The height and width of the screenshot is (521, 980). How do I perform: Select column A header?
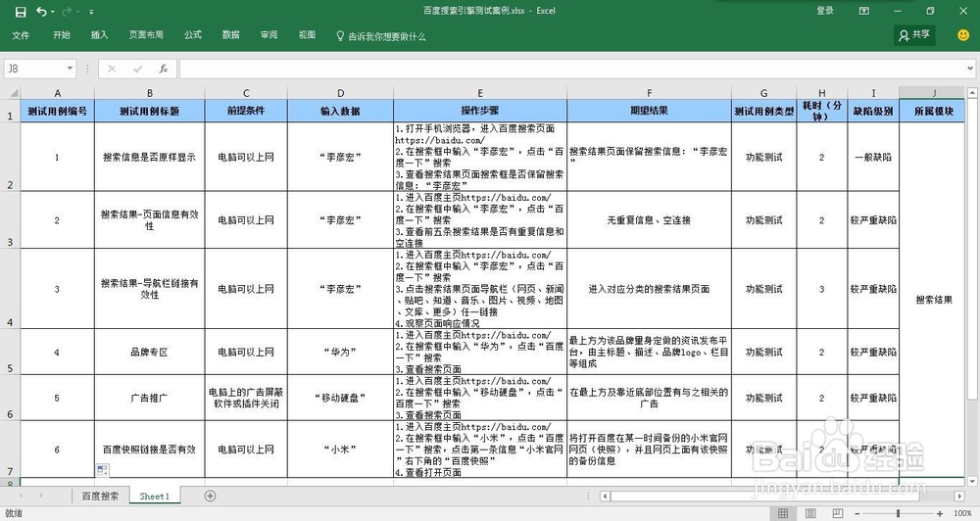(58, 93)
